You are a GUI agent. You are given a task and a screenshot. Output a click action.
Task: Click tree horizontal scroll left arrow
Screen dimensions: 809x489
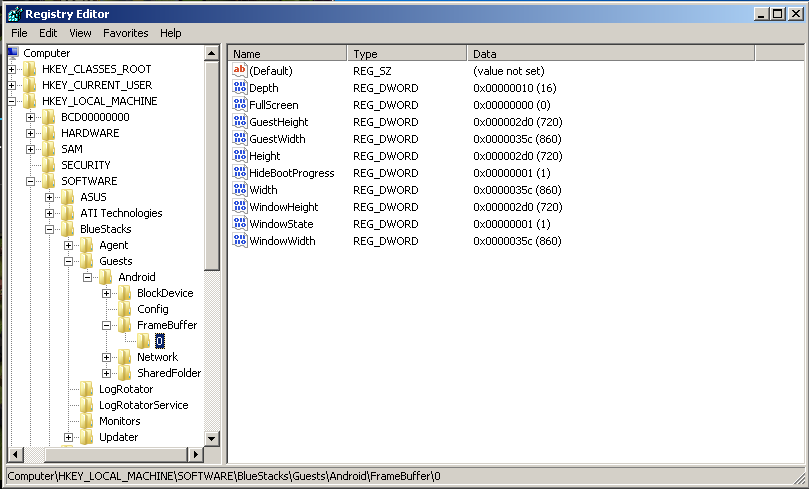(15, 454)
